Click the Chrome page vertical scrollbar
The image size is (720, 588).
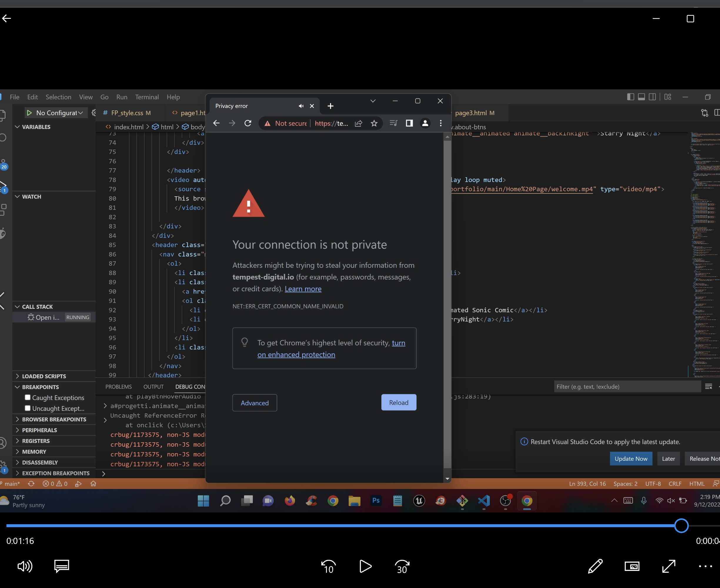coord(447,305)
